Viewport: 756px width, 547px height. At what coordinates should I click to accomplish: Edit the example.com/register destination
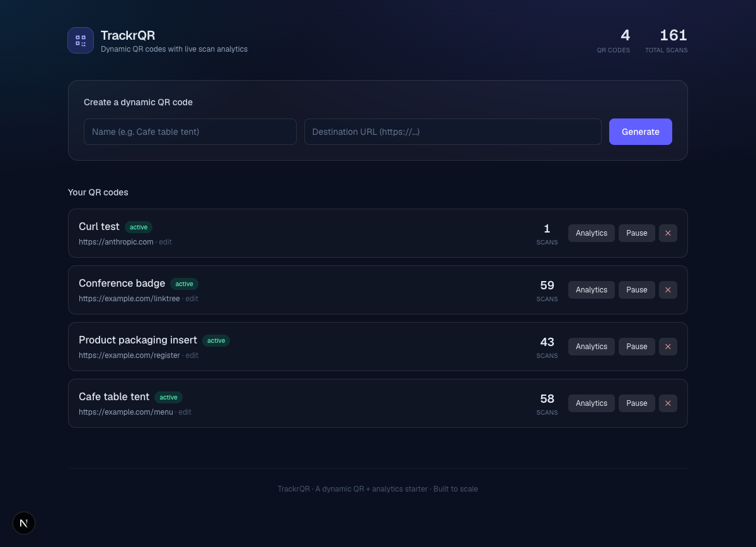tap(192, 355)
